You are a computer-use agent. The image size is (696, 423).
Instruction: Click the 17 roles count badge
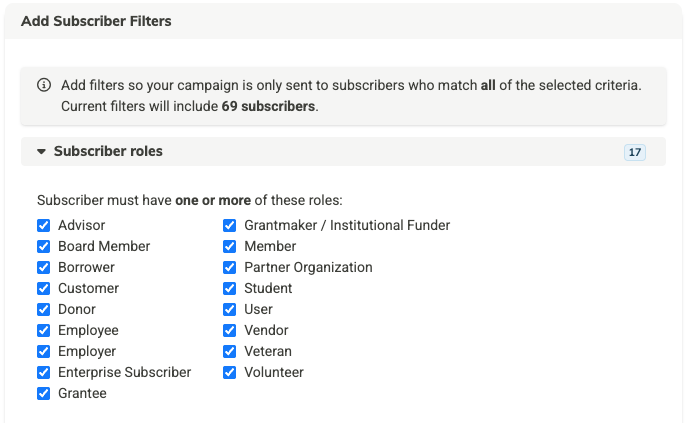point(634,152)
